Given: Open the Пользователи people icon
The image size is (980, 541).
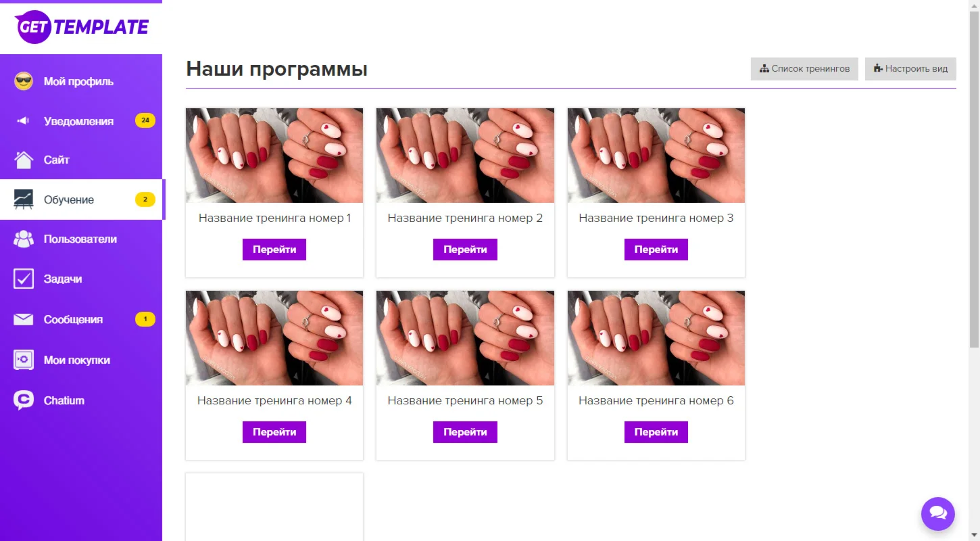Looking at the screenshot, I should point(24,239).
